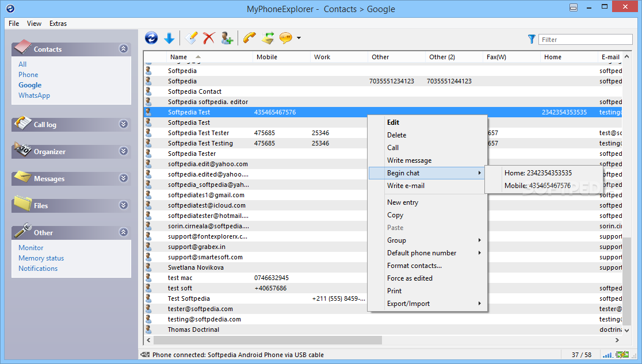
Task: Choose Call in the context menu
Action: (428, 148)
